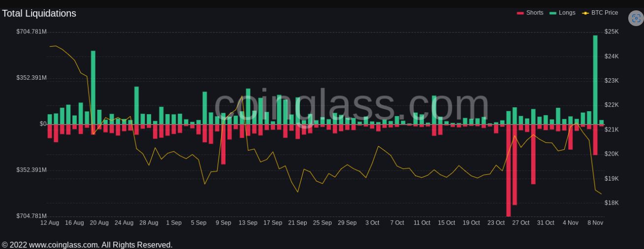Screen dimensions: 644x249
Task: Click the 21 Sep date label
Action: [297, 223]
